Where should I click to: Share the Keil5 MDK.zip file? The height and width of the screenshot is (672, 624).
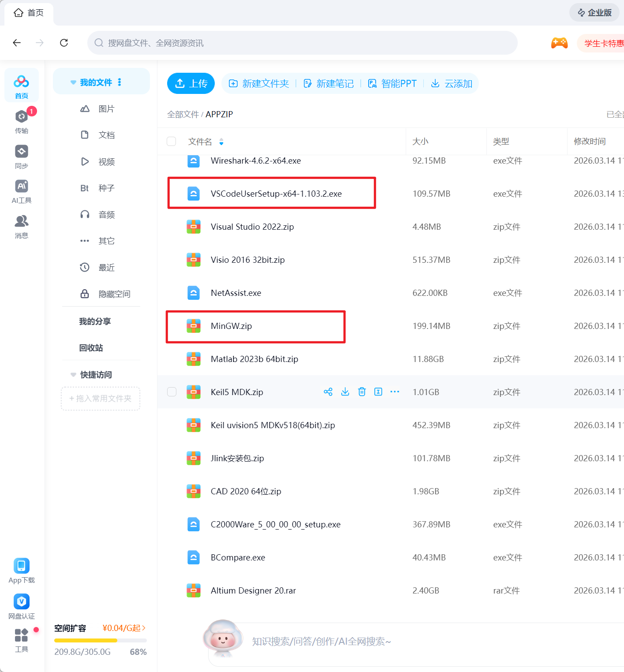[328, 392]
